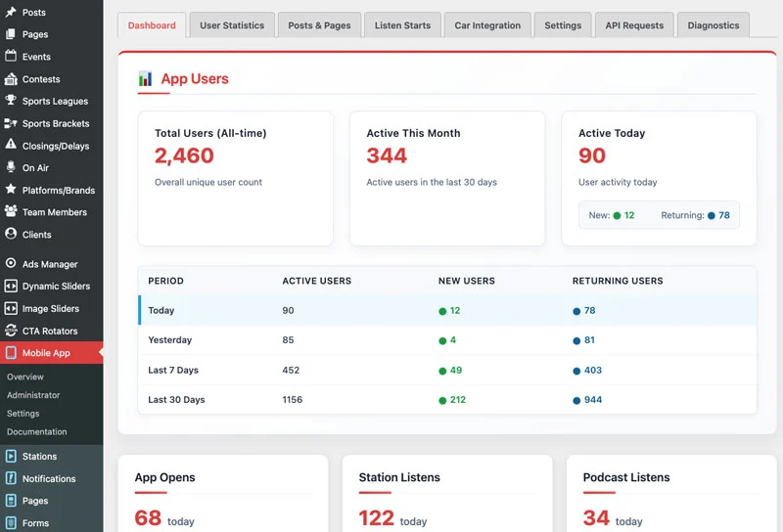
Task: Click the Platforms/Brands star icon
Action: click(11, 189)
